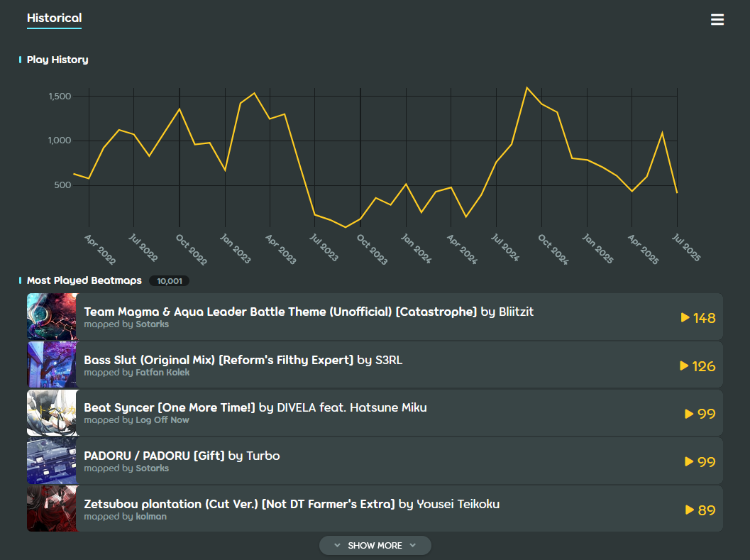
Task: Click Bass Slut beatmap cover thumbnail
Action: pyautogui.click(x=51, y=365)
